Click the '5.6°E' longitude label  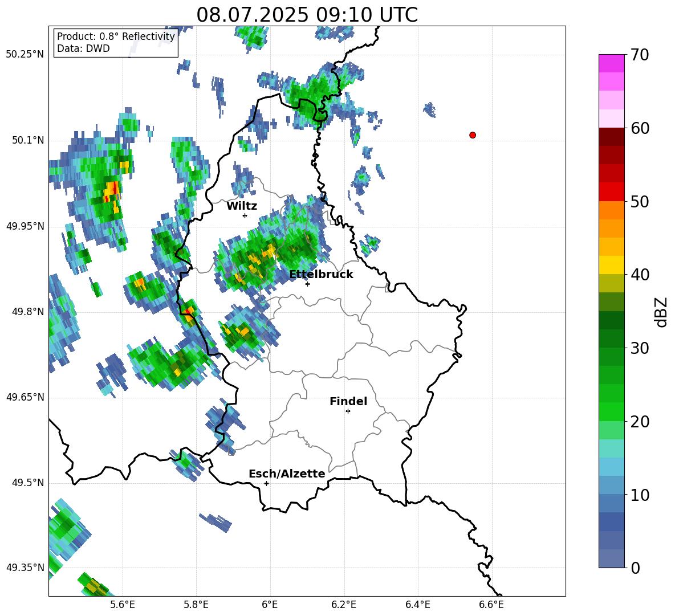pyautogui.click(x=123, y=605)
